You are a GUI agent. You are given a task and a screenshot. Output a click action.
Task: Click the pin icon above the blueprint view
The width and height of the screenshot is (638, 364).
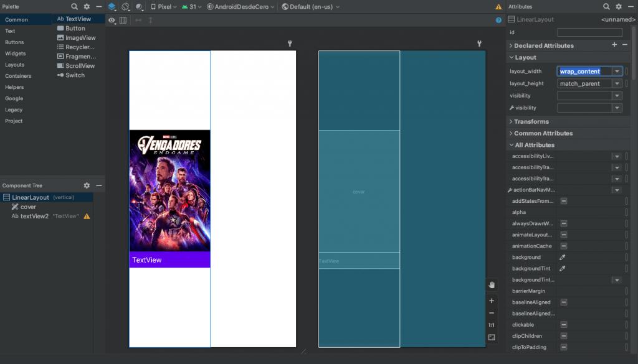click(479, 44)
